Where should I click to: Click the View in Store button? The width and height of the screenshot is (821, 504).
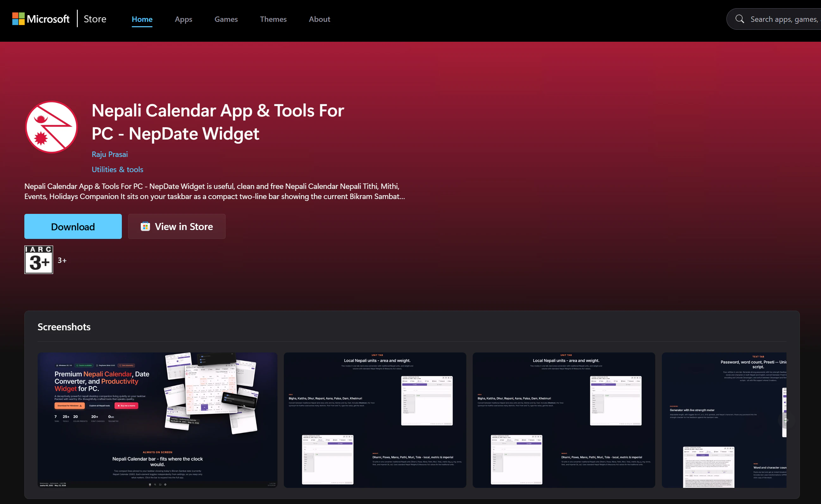[x=177, y=226]
